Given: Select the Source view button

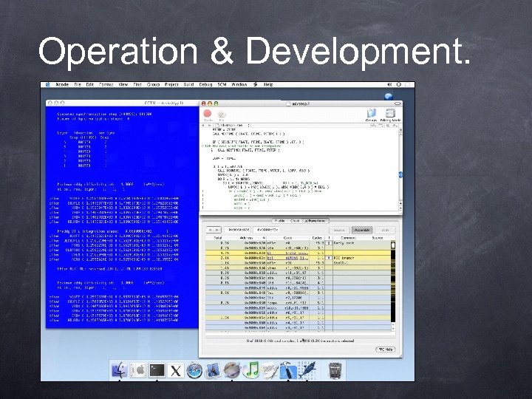Looking at the screenshot, I should (339, 230).
